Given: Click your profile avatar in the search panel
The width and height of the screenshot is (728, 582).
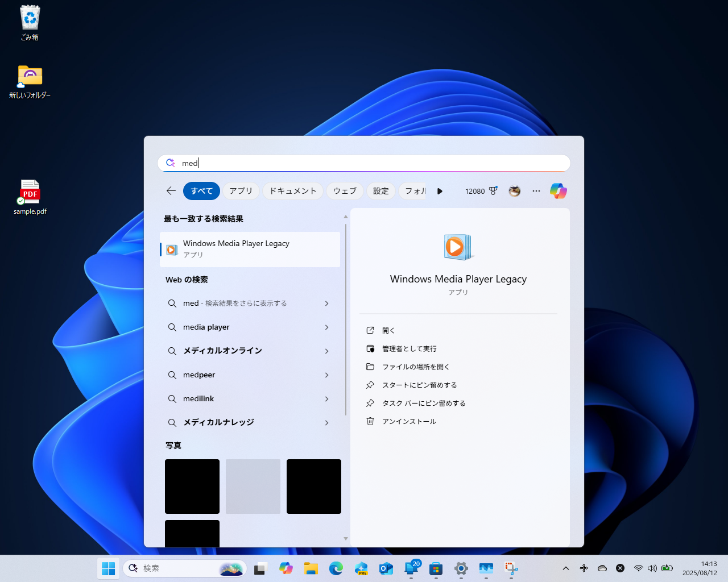Looking at the screenshot, I should tap(514, 191).
